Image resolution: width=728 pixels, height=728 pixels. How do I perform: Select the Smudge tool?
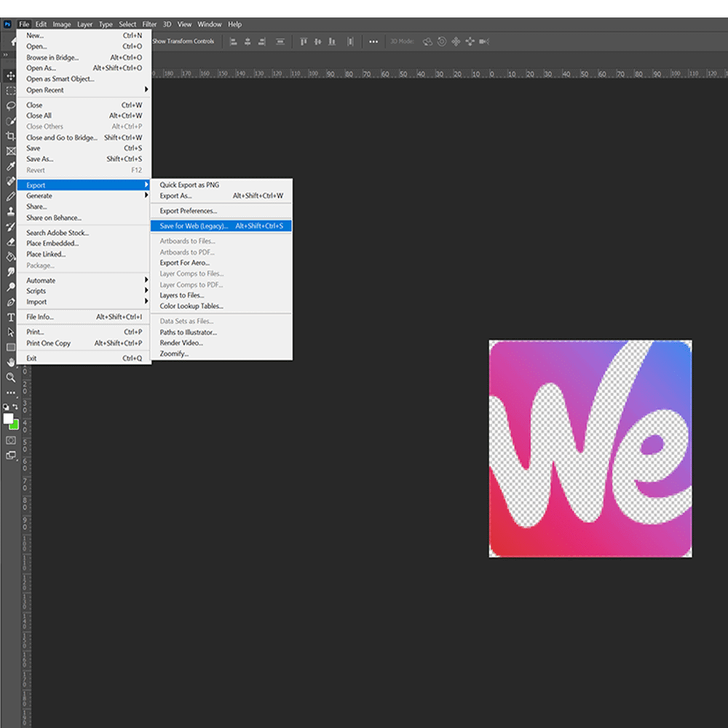pos(11,272)
